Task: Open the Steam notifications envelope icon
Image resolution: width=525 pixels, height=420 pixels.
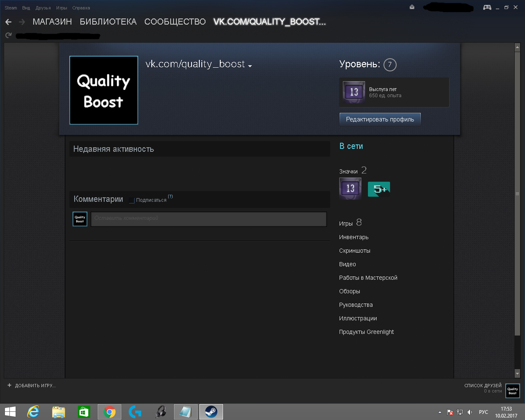Action: click(x=412, y=7)
